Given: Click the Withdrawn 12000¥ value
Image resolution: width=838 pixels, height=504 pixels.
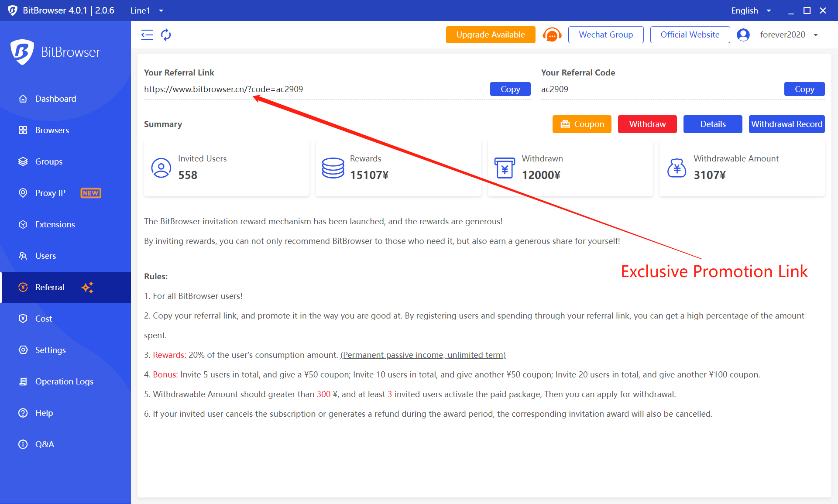Looking at the screenshot, I should 541,175.
